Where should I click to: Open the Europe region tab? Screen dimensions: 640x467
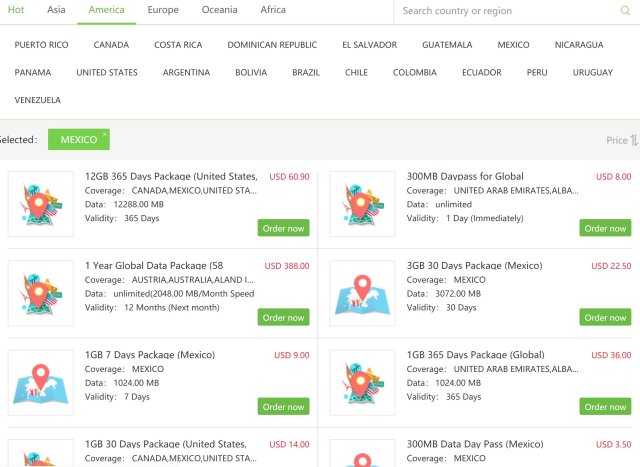click(x=163, y=10)
